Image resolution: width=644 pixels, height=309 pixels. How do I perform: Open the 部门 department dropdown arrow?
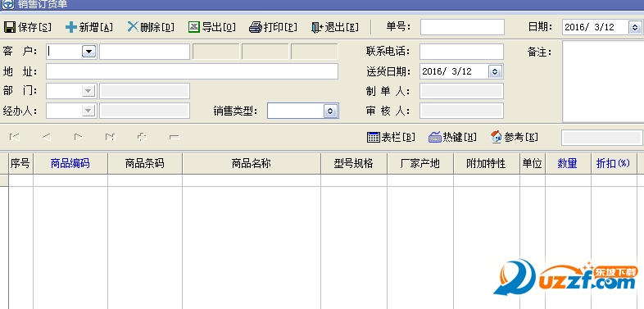coord(88,91)
